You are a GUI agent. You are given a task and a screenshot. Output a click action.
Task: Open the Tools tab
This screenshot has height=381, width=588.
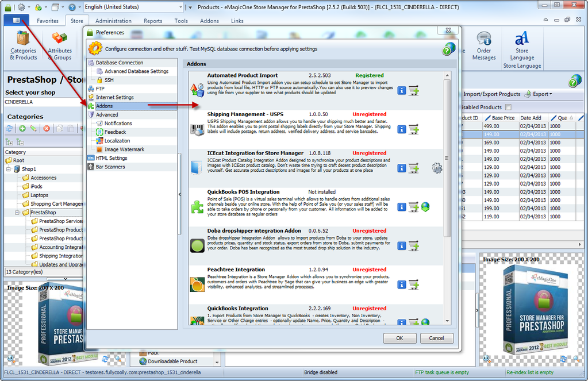point(180,21)
